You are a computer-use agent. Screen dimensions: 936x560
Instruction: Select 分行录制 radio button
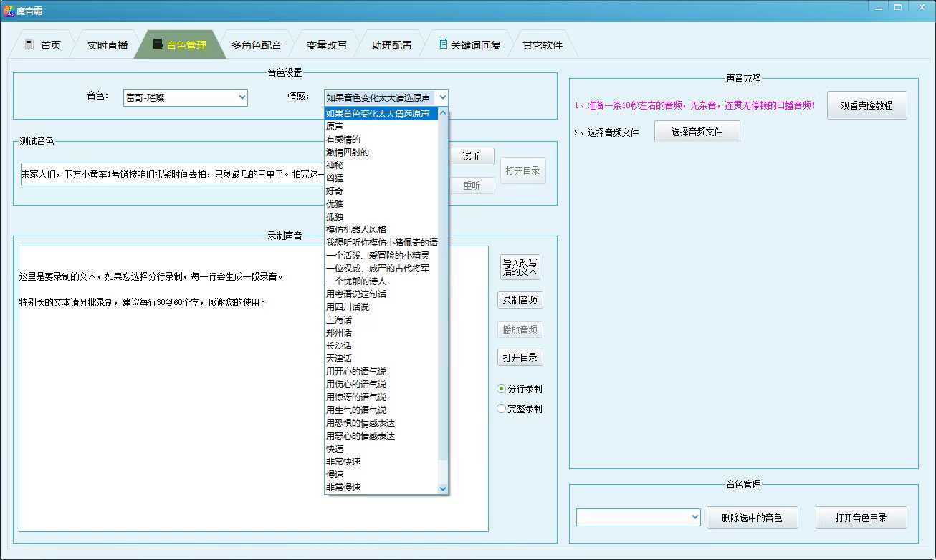tap(520, 389)
